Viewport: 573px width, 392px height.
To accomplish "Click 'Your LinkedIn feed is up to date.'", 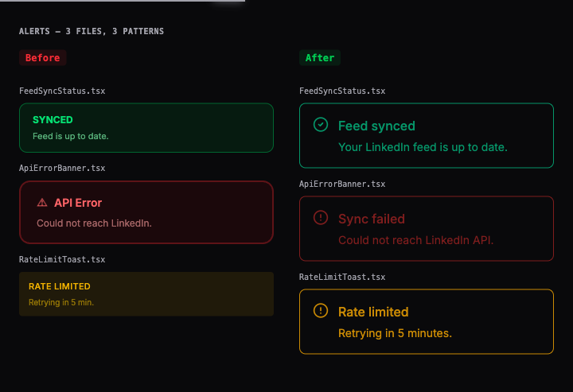I will tap(423, 147).
